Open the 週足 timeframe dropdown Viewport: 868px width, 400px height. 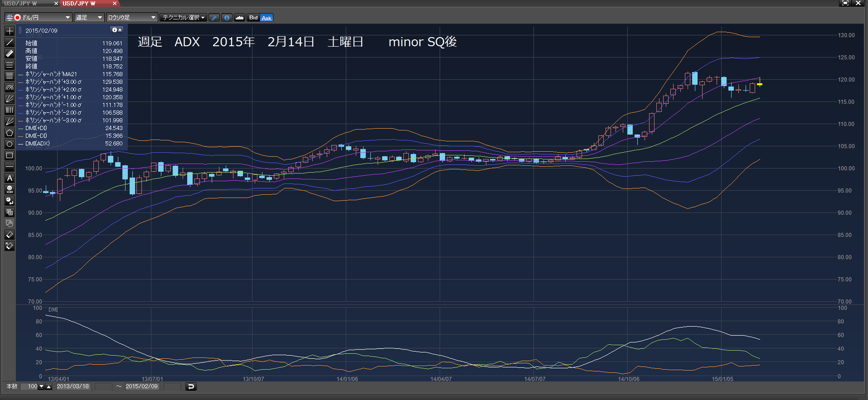pyautogui.click(x=89, y=18)
